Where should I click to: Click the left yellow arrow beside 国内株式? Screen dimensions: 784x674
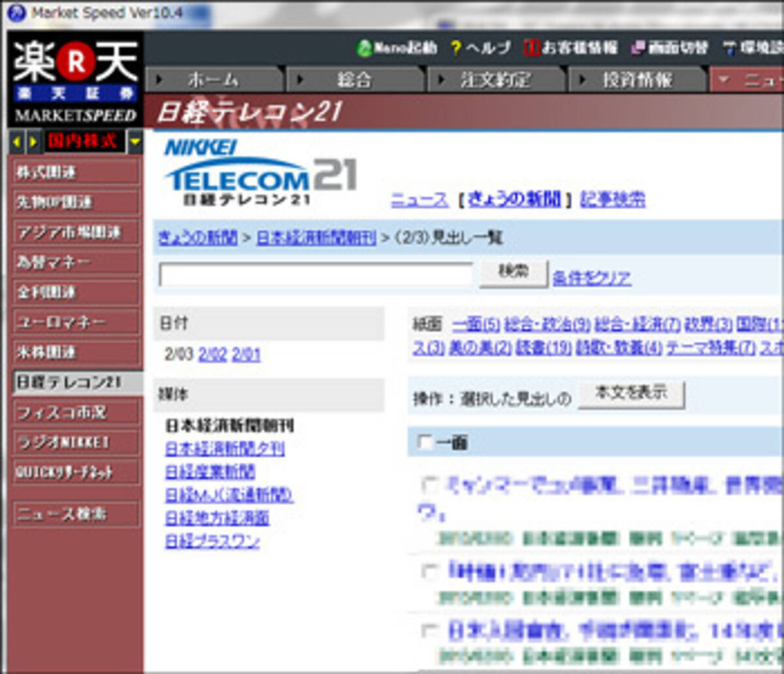point(17,142)
